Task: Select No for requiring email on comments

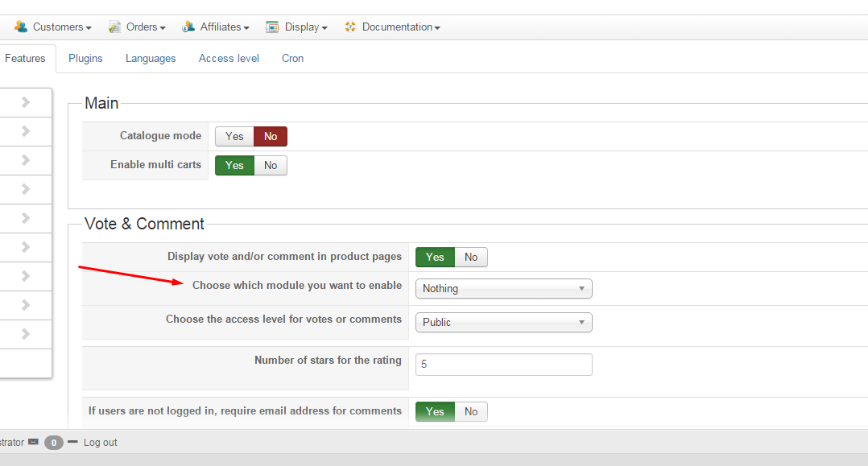Action: 471,412
